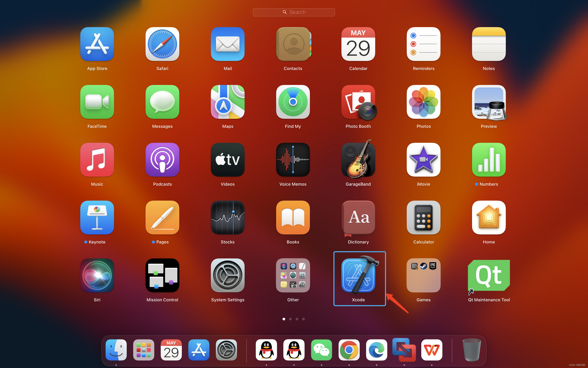Open the Messages app
This screenshot has height=368, width=588.
(x=162, y=102)
